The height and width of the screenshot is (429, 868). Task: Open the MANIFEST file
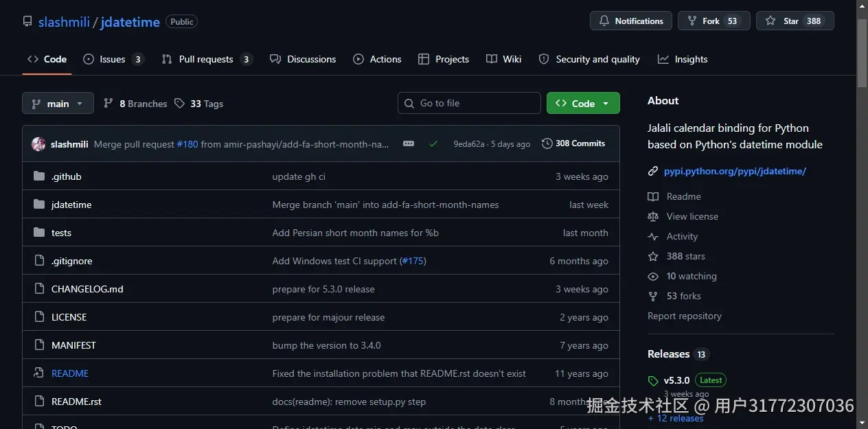point(73,345)
